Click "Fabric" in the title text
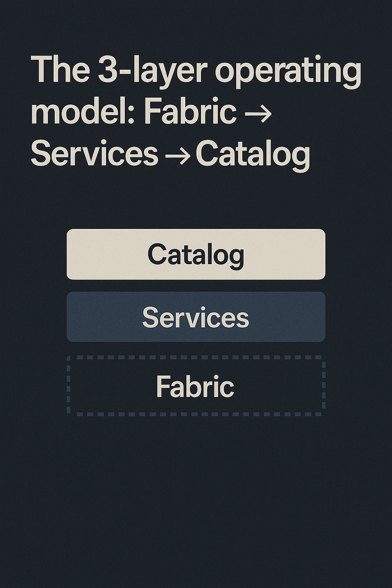 point(190,113)
